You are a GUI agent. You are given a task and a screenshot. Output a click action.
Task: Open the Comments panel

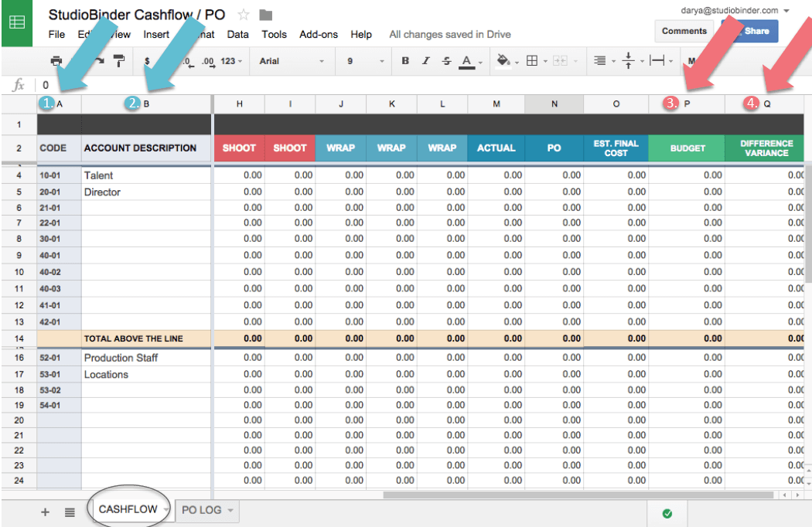tap(684, 31)
